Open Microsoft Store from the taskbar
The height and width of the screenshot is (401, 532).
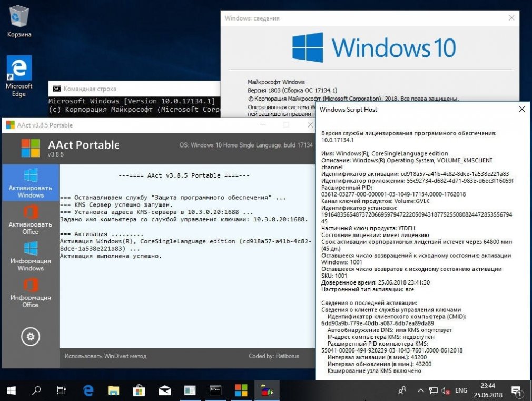(139, 390)
